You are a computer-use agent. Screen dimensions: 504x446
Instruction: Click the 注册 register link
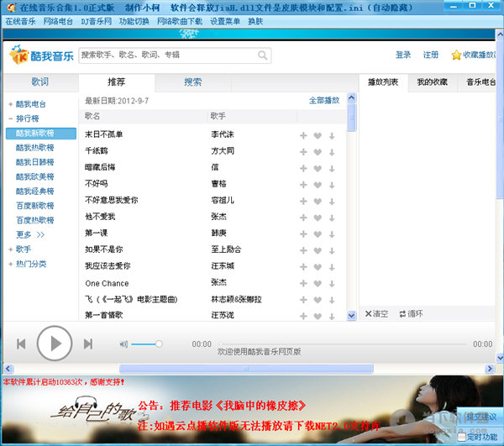(x=431, y=55)
